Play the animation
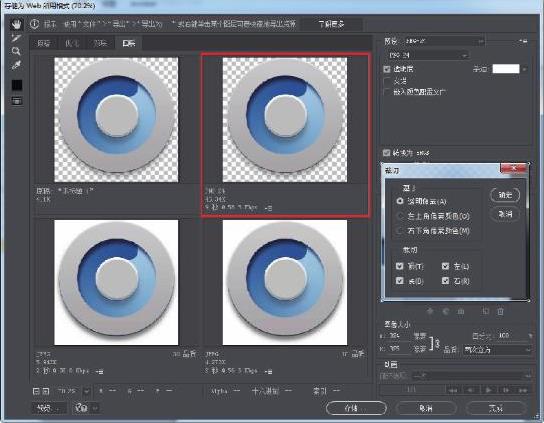 click(x=488, y=390)
